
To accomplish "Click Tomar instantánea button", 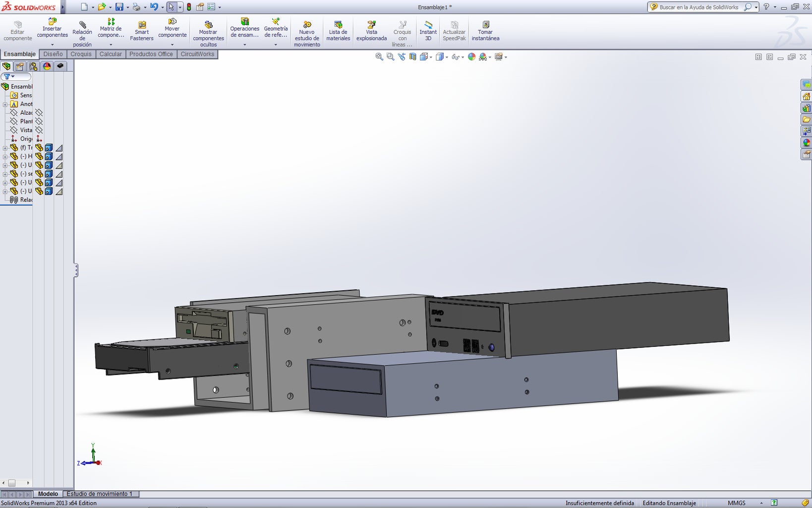I will pyautogui.click(x=485, y=31).
